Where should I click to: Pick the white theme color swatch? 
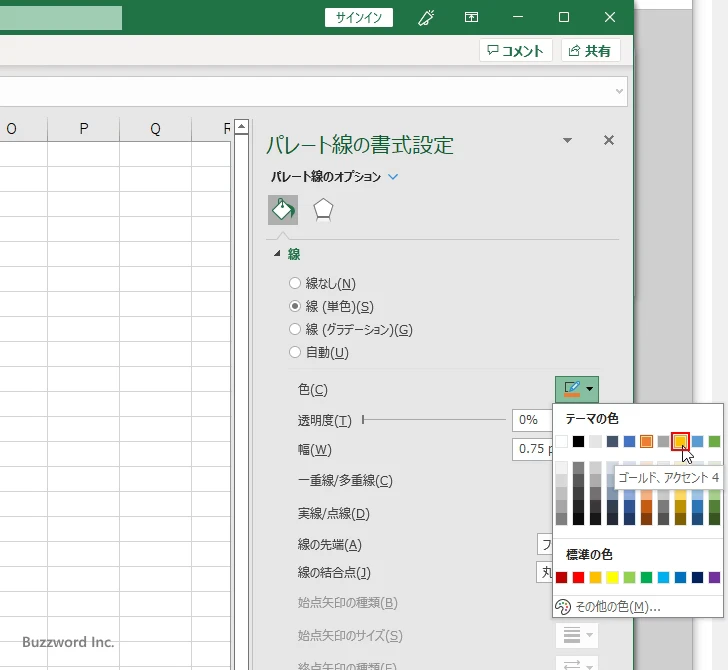coord(561,441)
